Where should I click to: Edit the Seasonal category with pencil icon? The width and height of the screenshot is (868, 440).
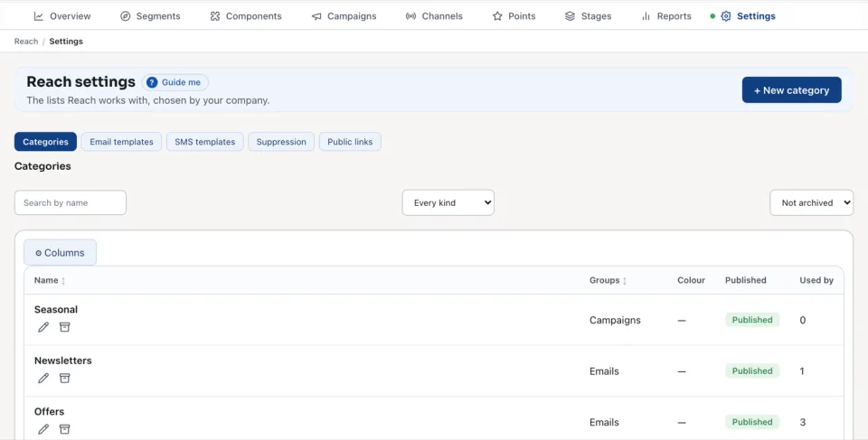click(x=43, y=327)
